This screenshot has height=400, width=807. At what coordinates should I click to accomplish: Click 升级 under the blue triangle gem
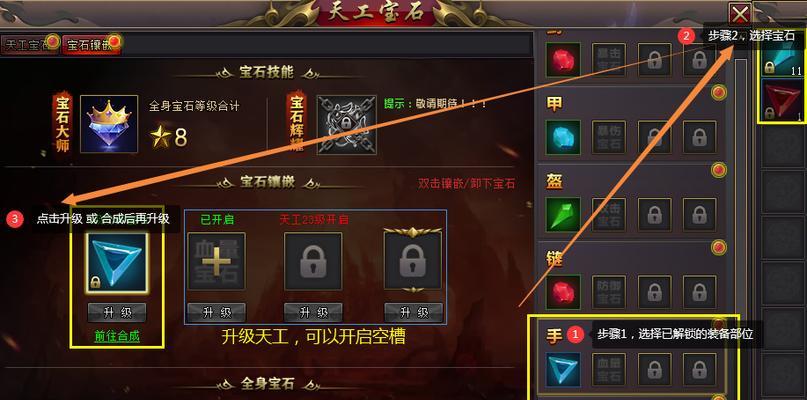(x=117, y=312)
